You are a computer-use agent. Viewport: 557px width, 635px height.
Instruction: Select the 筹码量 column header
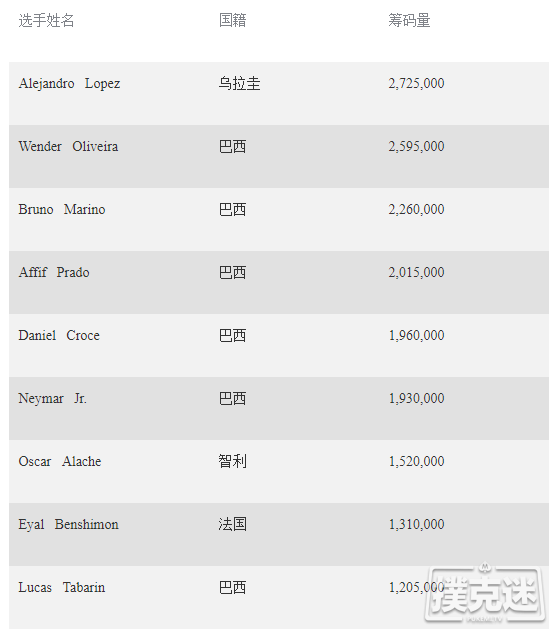[409, 20]
